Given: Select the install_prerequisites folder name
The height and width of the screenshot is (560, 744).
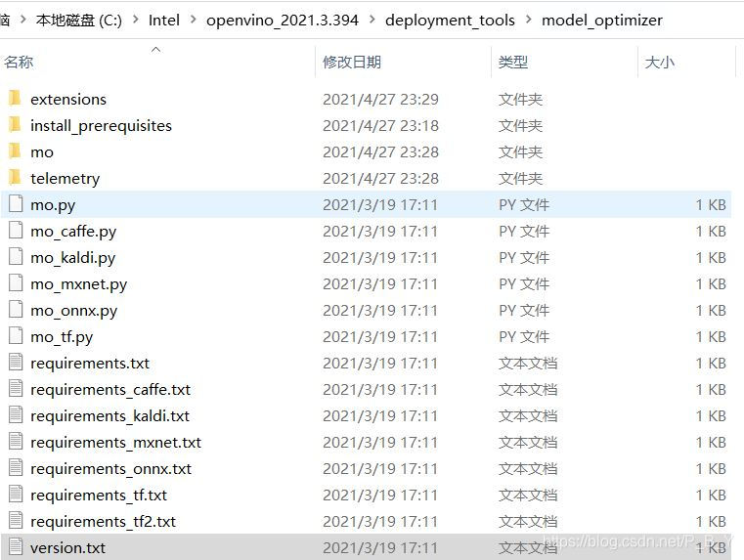Looking at the screenshot, I should (x=101, y=126).
